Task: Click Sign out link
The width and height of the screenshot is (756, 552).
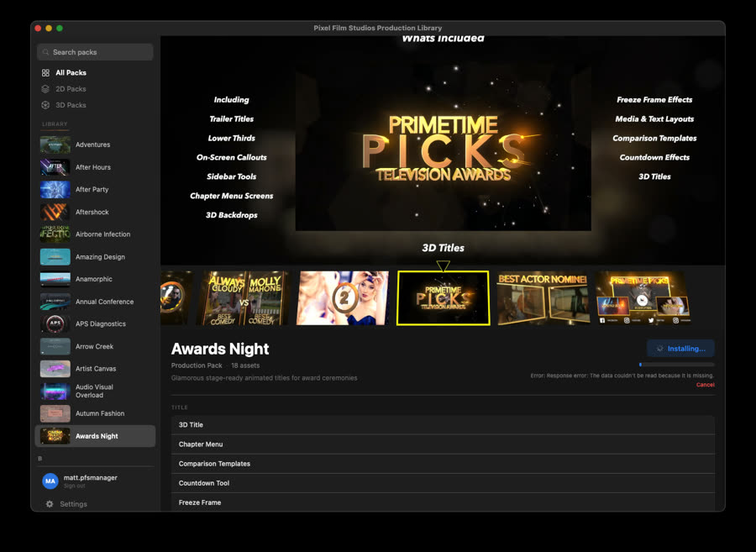Action: tap(74, 486)
